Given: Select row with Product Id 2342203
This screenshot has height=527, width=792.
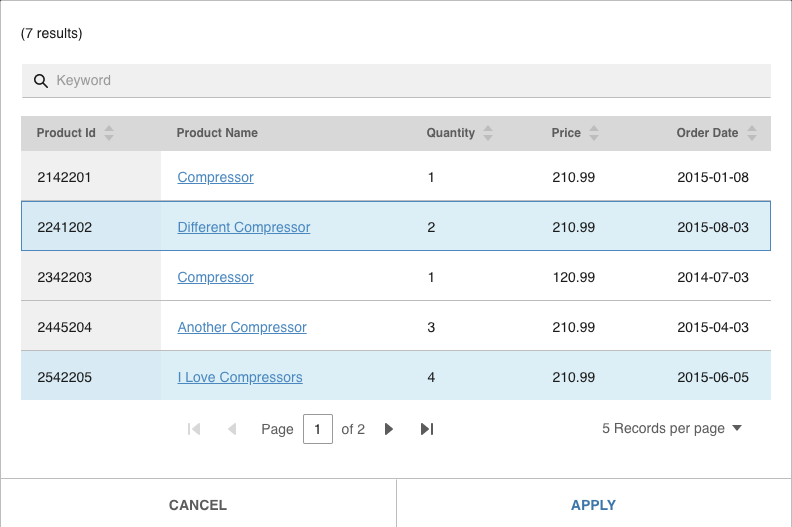Looking at the screenshot, I should (396, 277).
